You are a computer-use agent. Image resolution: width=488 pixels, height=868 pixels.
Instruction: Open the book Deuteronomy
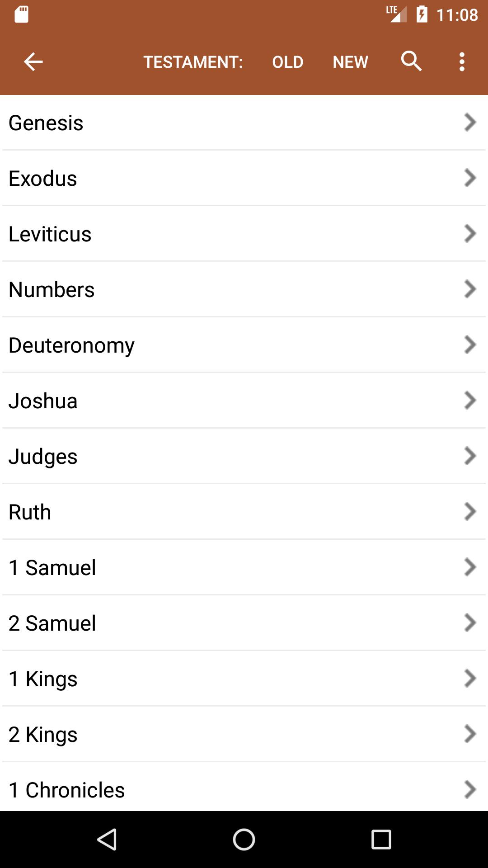pyautogui.click(x=244, y=345)
